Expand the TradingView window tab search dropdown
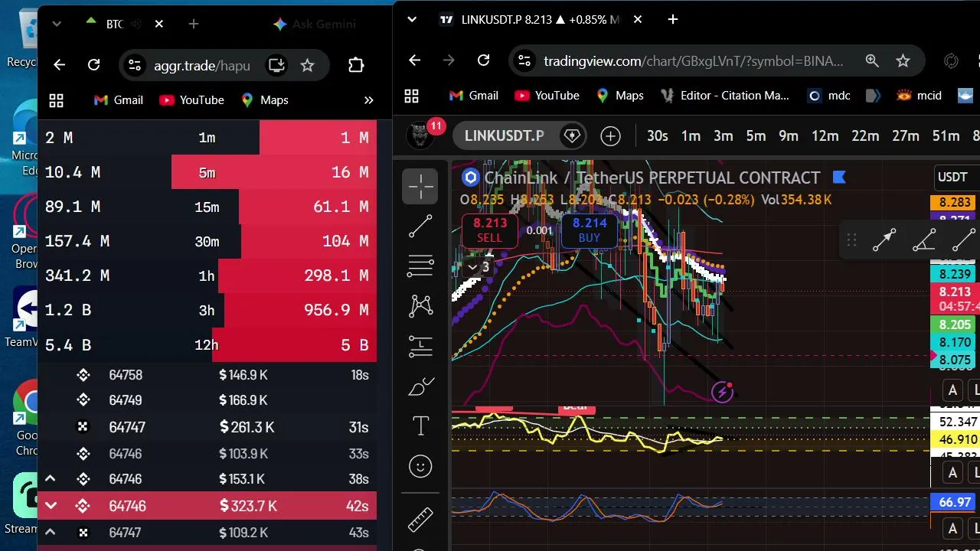This screenshot has height=551, width=980. pyautogui.click(x=412, y=19)
